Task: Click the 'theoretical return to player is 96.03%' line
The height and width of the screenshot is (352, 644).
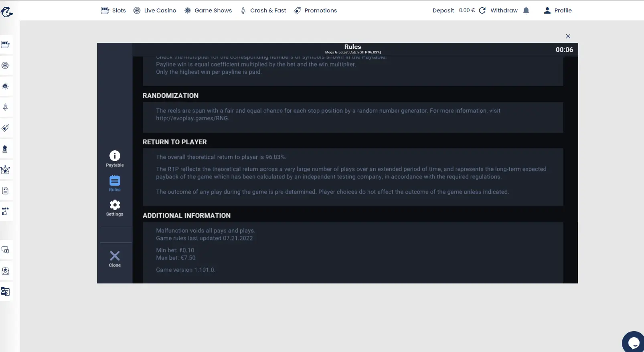Action: pos(221,157)
